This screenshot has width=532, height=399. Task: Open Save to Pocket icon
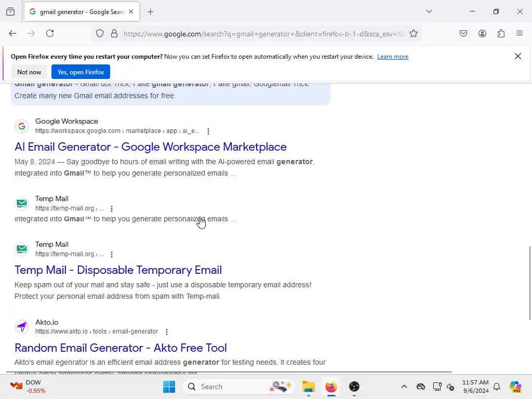coord(463,33)
